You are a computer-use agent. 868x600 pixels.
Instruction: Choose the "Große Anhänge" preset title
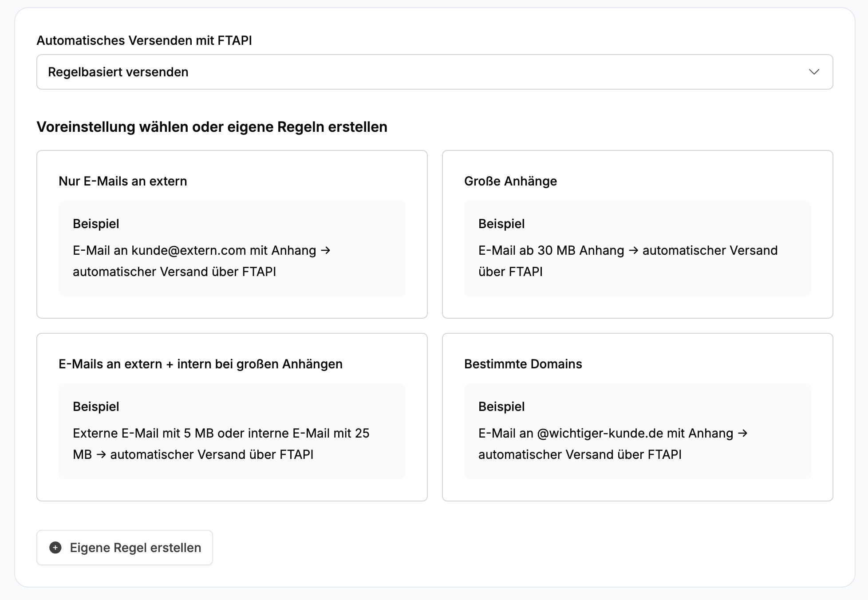tap(510, 181)
